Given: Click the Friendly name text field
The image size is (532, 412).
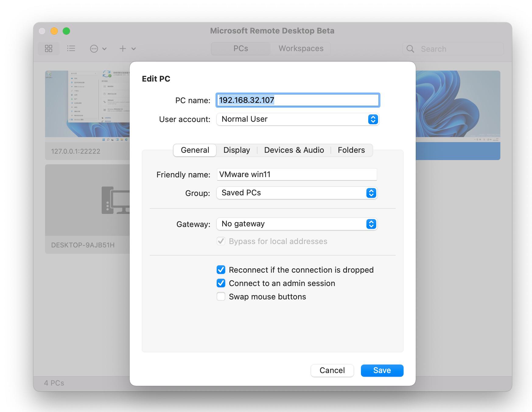Looking at the screenshot, I should pos(297,174).
